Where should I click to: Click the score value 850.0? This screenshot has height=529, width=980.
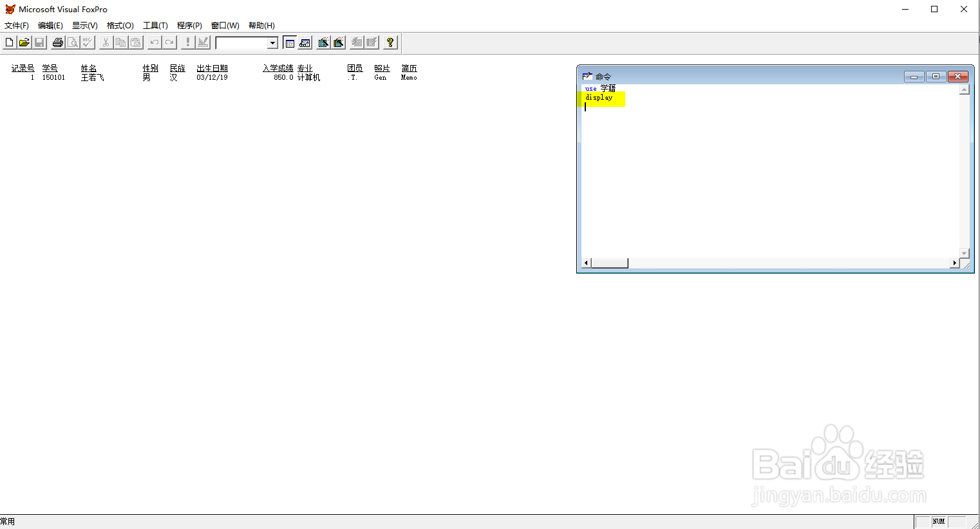tap(283, 77)
